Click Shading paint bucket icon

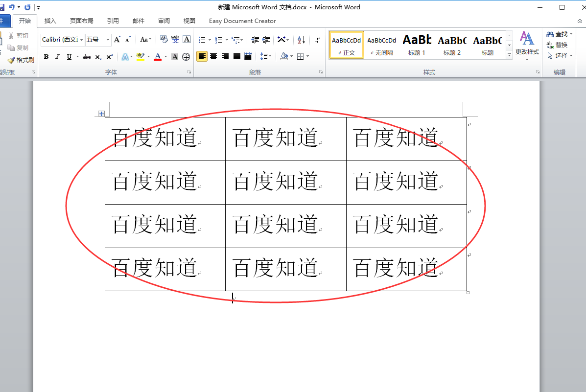tap(284, 56)
